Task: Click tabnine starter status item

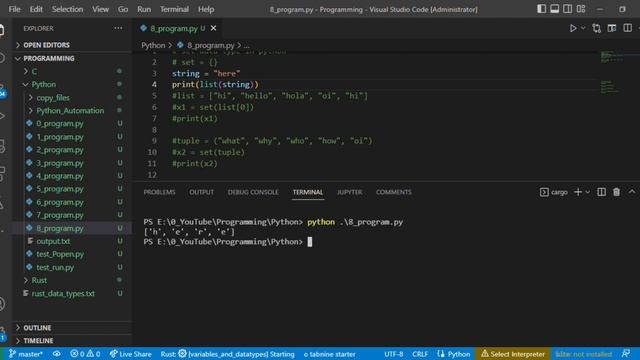Action: coord(329,354)
